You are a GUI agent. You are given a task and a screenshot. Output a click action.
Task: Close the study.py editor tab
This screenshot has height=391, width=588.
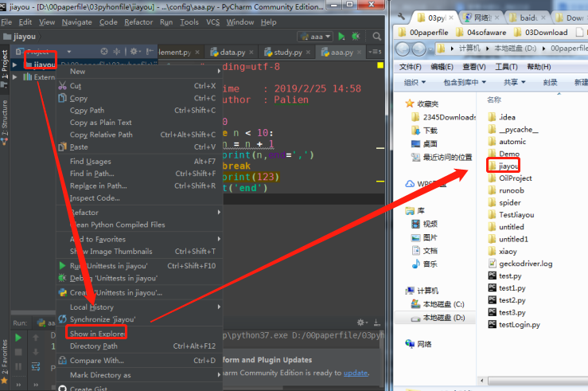click(x=308, y=52)
